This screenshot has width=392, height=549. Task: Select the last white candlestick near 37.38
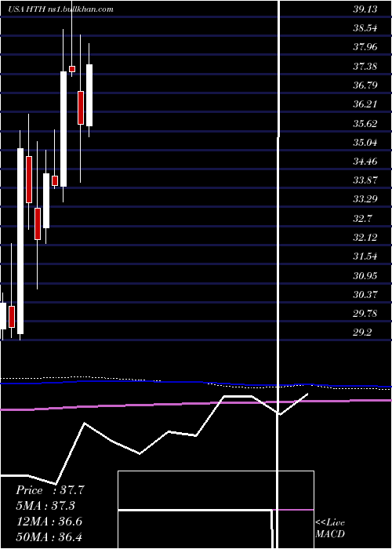[89, 95]
